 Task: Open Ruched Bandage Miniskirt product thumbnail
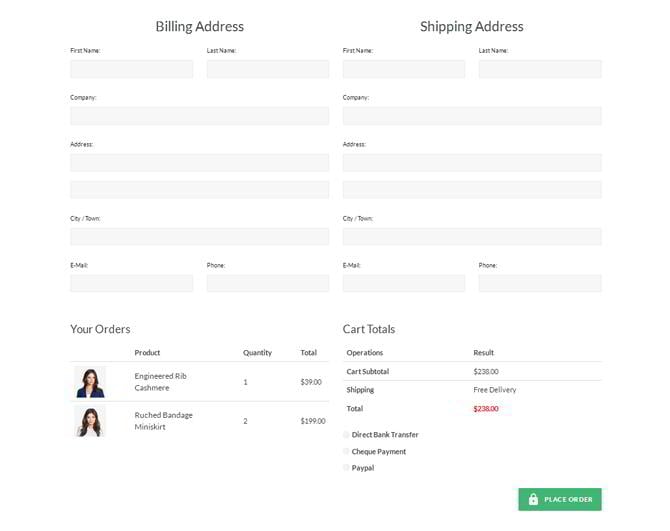coord(90,421)
